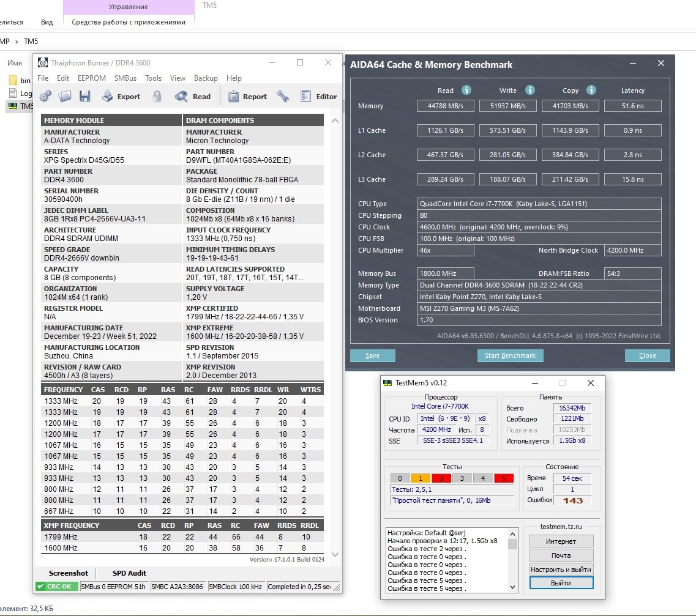Click Close button in AIDA64 window
Screen dimensions: 696x616
[x=647, y=355]
